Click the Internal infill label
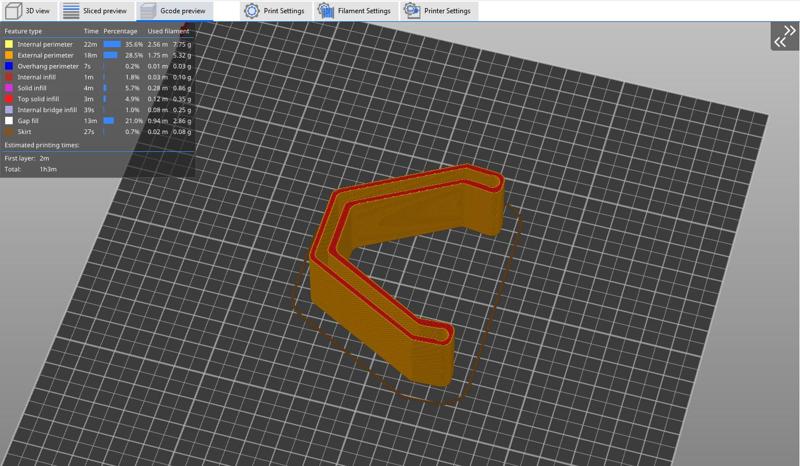The height and width of the screenshot is (466, 800). [37, 77]
